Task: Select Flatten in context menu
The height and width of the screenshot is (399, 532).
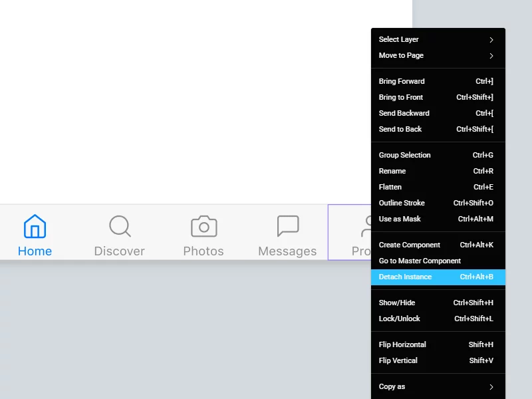Action: (438, 187)
